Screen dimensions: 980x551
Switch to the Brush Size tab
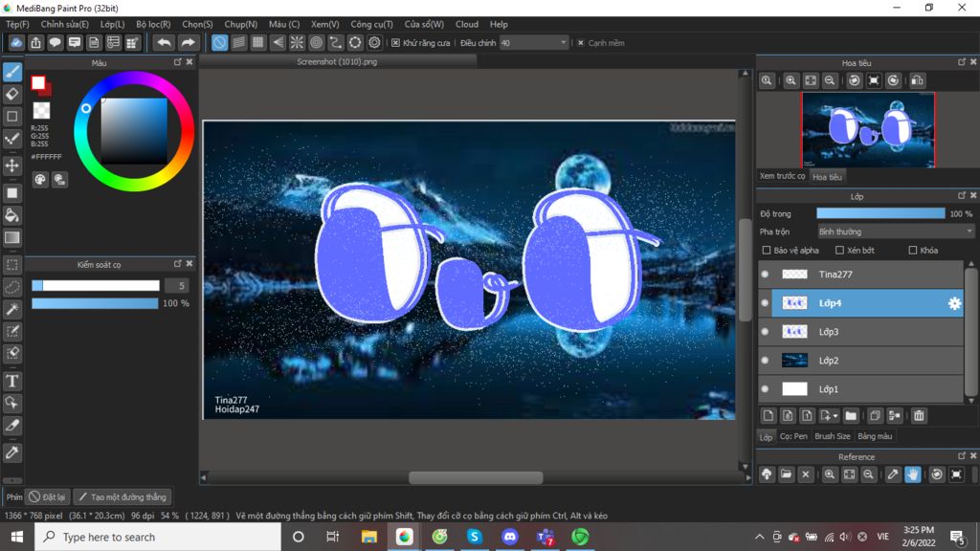click(x=832, y=436)
